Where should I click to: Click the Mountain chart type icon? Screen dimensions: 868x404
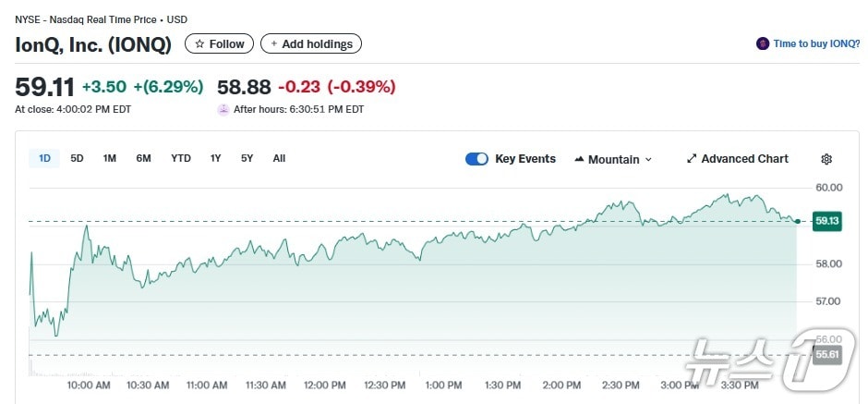coord(580,159)
